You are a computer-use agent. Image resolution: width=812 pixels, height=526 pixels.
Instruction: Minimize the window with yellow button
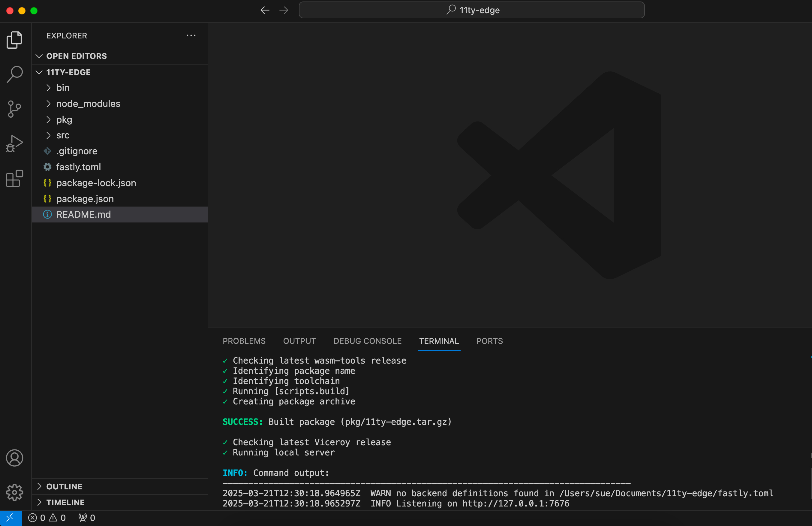point(22,11)
